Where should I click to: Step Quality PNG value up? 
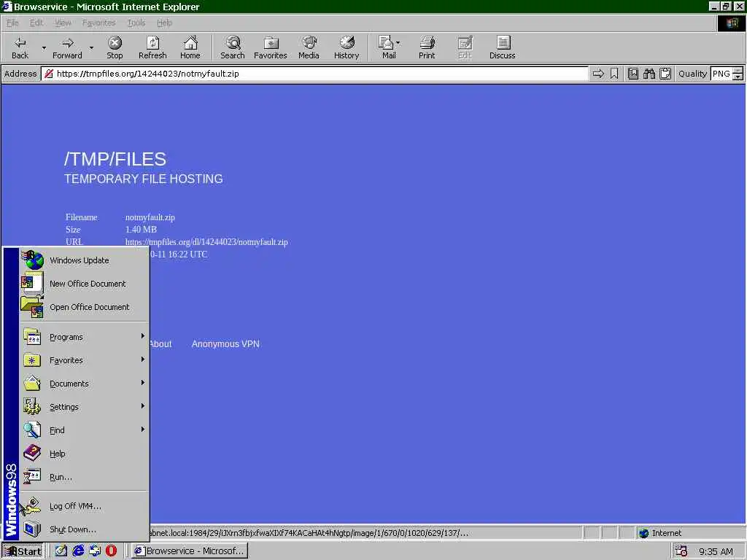click(x=738, y=71)
